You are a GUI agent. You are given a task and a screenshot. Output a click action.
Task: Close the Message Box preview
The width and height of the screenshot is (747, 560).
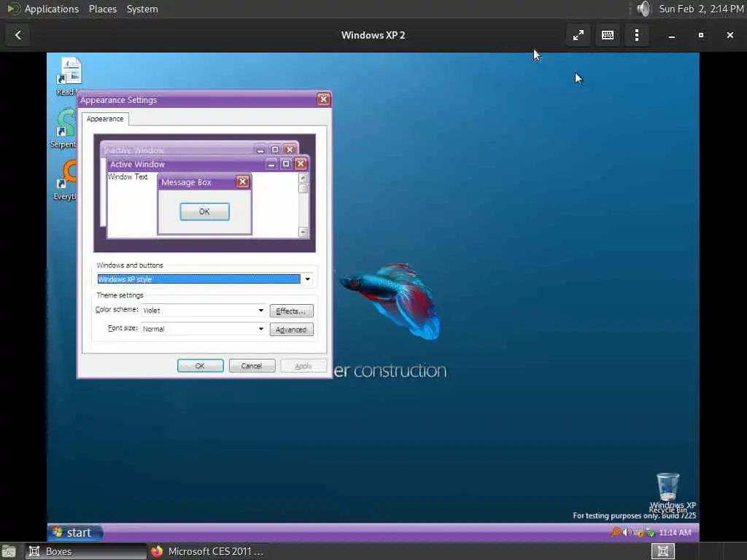coord(242,182)
